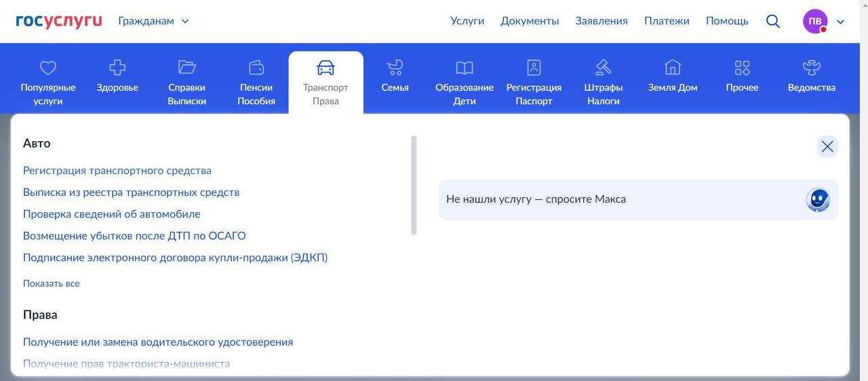Screen dimensions: 868x381
Task: Go to Госуслуги home via logo
Action: point(59,21)
